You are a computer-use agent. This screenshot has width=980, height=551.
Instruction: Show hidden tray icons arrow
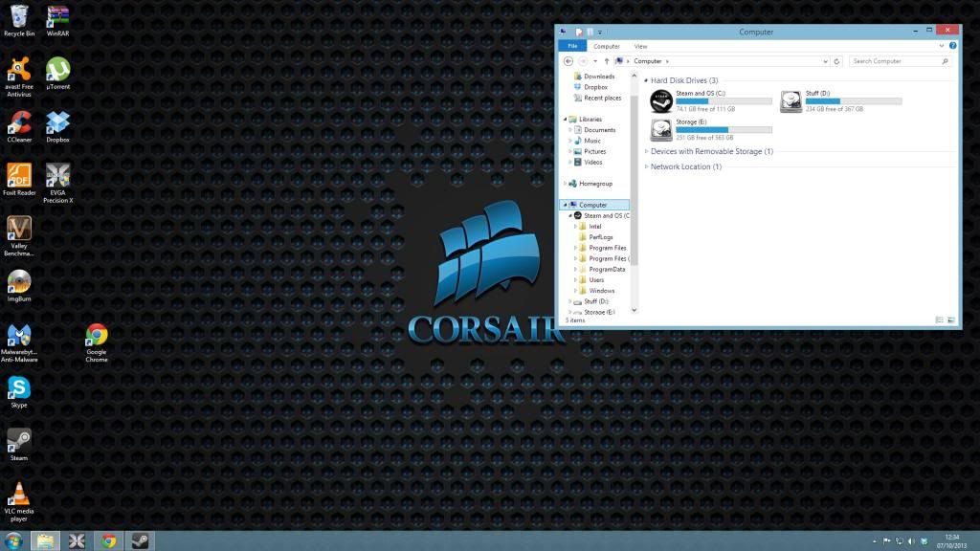874,541
